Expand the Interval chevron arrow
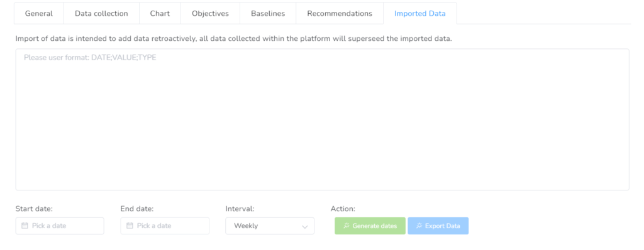Image resolution: width=644 pixels, height=250 pixels. coord(305,227)
